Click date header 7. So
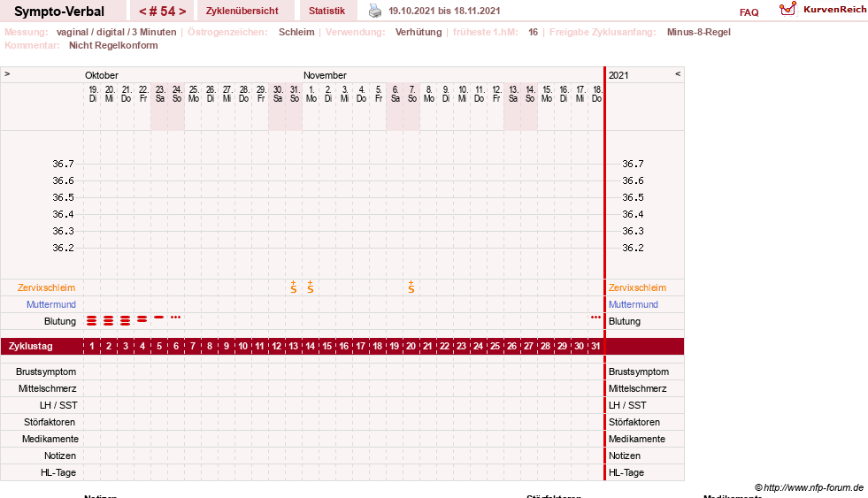The width and height of the screenshot is (868, 498). (411, 94)
